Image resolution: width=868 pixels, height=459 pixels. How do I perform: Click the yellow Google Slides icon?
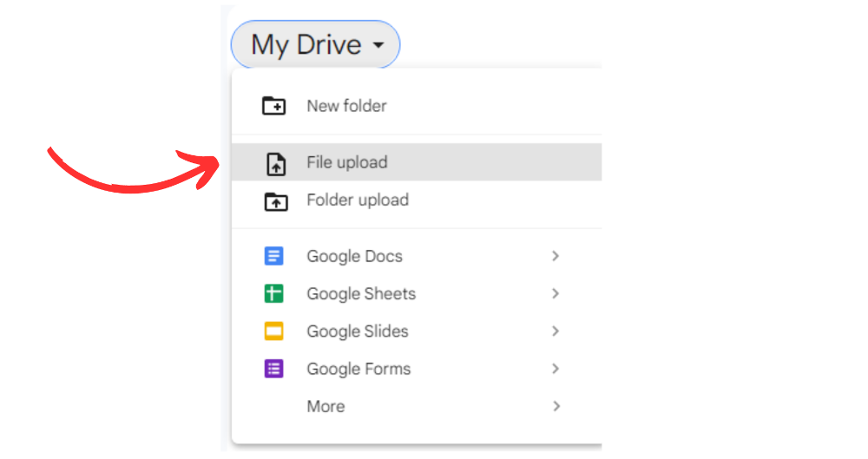pos(274,331)
